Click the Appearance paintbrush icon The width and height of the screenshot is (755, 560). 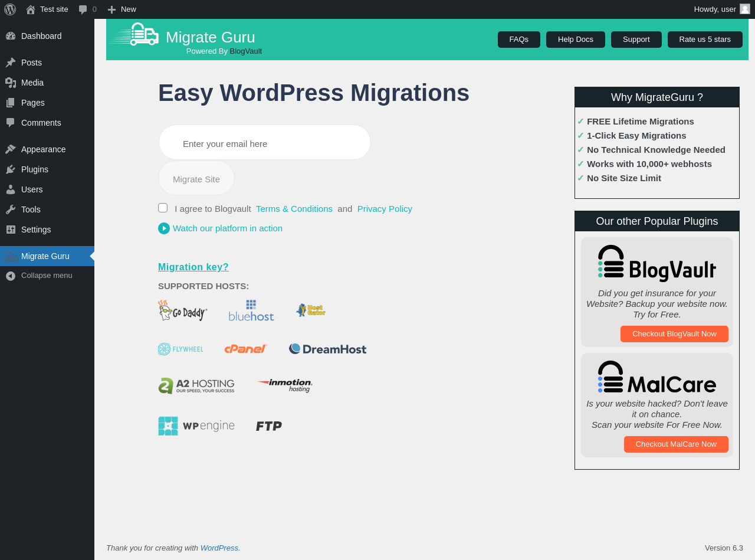point(11,149)
